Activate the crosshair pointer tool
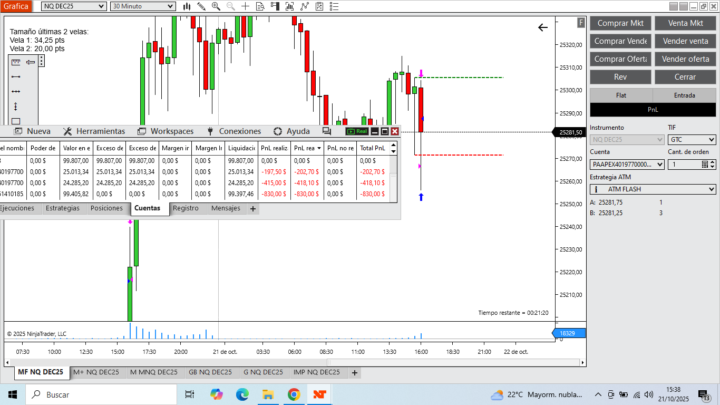 pos(245,6)
